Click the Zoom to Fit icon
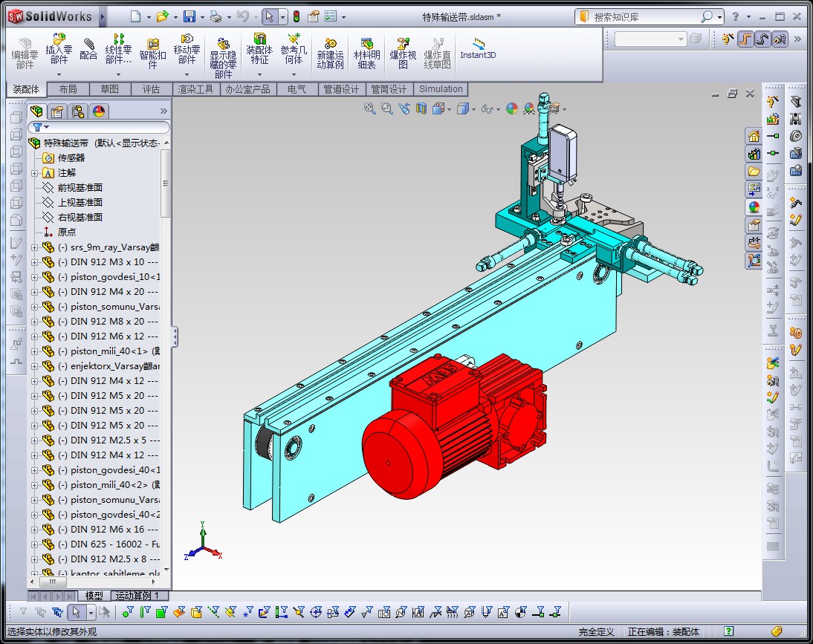 (x=369, y=108)
